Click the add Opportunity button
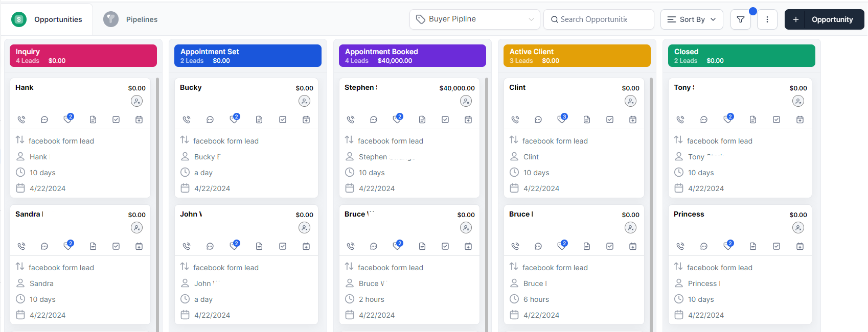 824,19
